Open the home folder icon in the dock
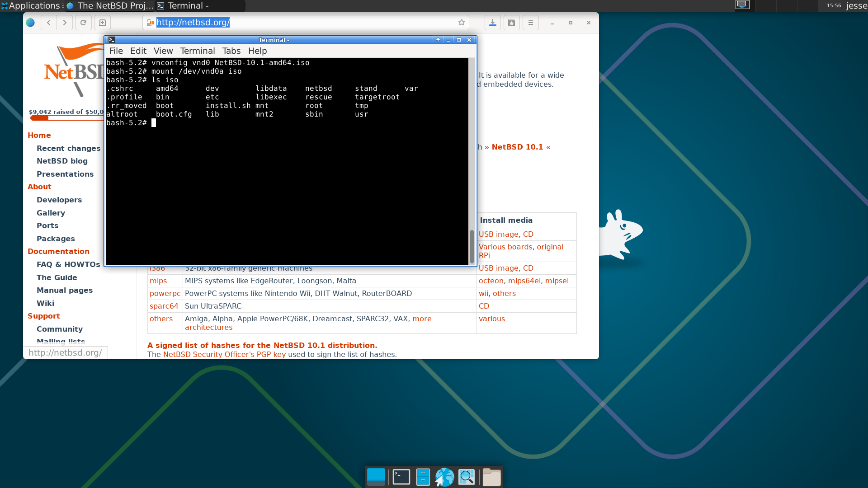Image resolution: width=868 pixels, height=488 pixels. (491, 477)
